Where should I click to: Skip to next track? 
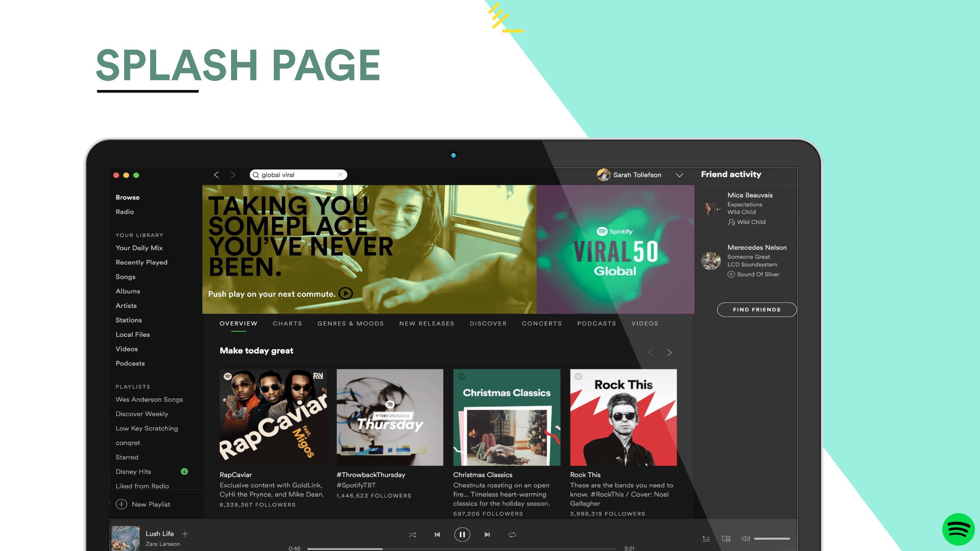pos(487,535)
